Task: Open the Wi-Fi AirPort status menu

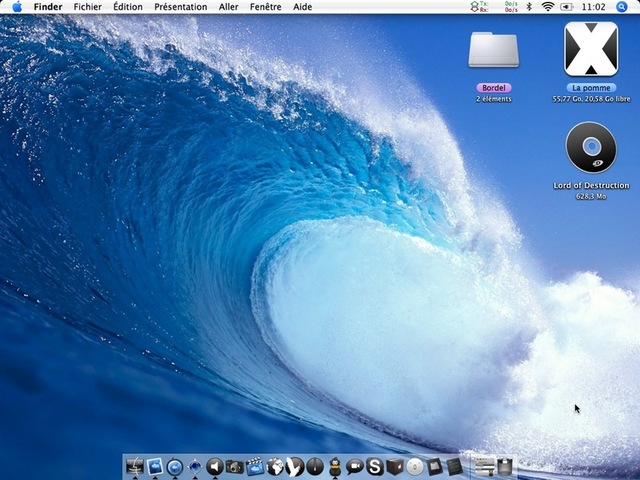Action: tap(548, 7)
